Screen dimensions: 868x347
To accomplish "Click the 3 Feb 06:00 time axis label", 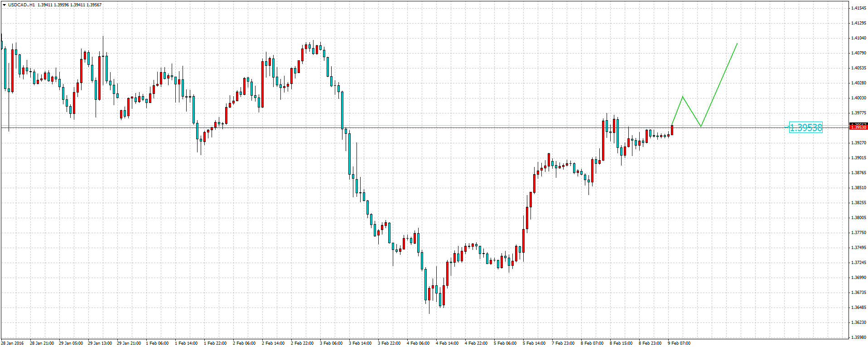I will tap(331, 343).
